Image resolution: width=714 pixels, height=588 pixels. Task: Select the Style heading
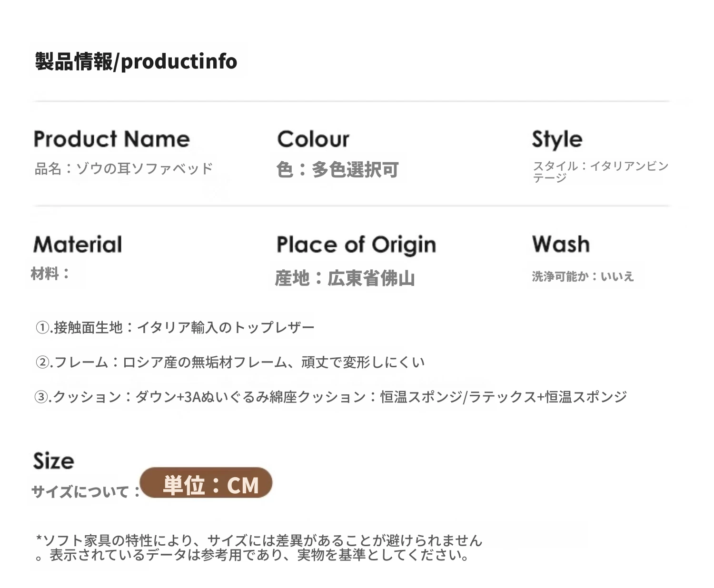[557, 140]
